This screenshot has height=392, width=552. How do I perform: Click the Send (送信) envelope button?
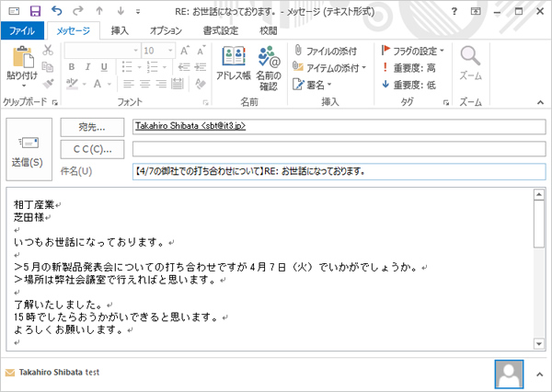[27, 147]
